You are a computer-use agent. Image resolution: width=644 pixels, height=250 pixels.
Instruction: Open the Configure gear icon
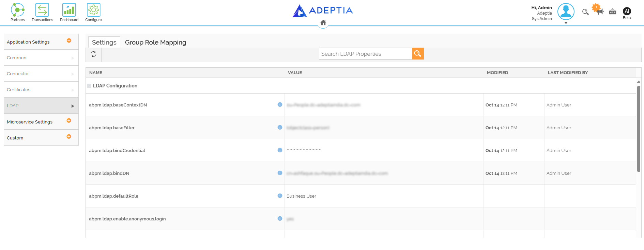tap(94, 10)
